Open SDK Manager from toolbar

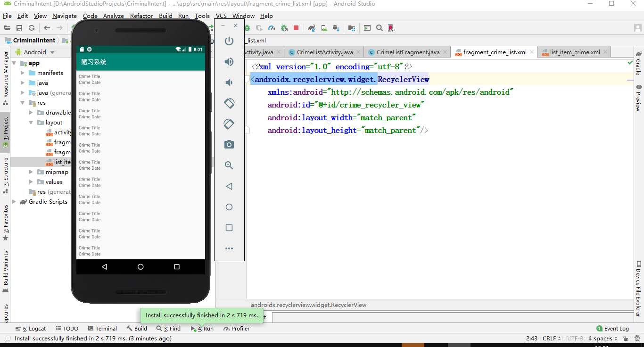pos(336,28)
